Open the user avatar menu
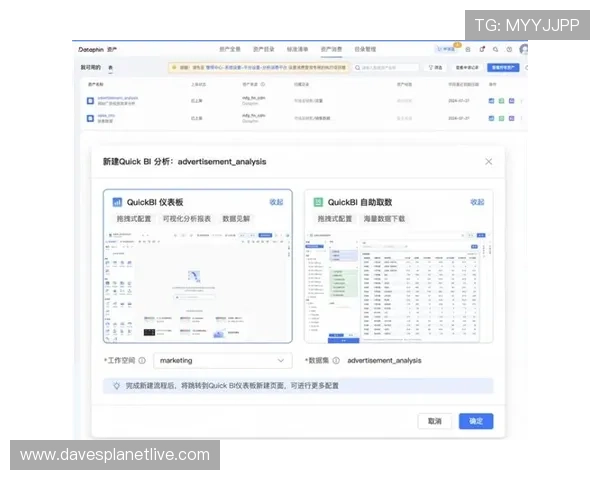600x480 pixels. [x=523, y=49]
